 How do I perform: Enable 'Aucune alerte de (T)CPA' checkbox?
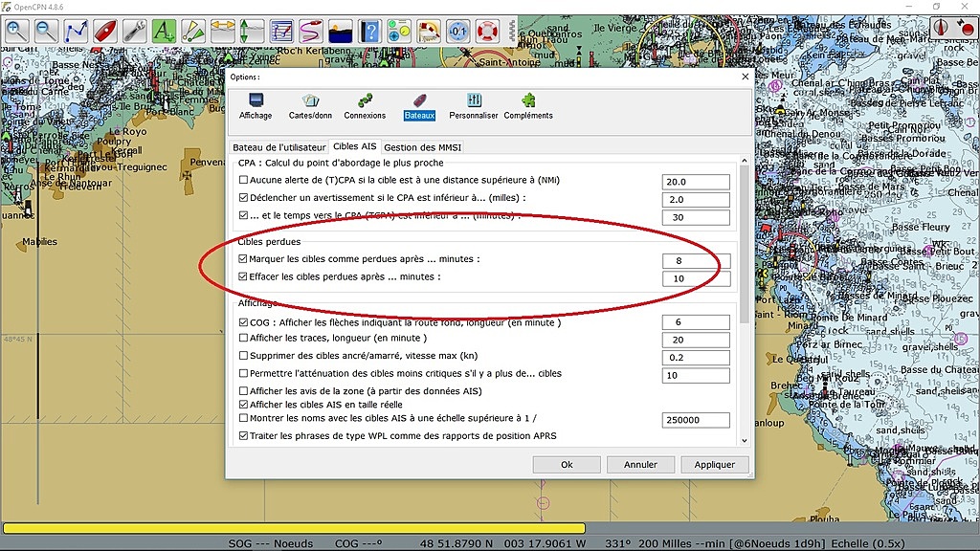[243, 180]
